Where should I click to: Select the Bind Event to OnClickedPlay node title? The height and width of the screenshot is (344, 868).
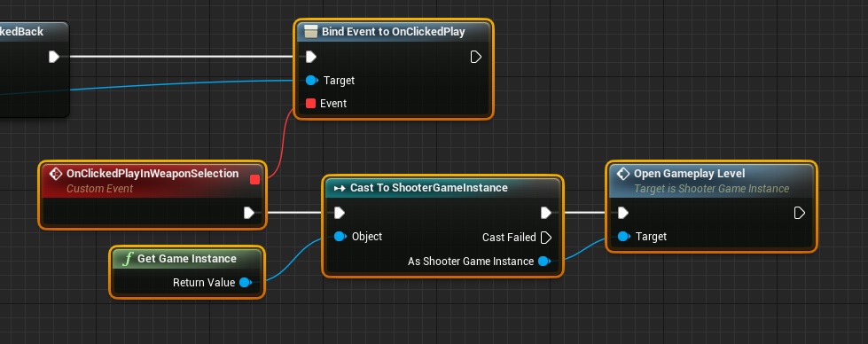coord(394,32)
